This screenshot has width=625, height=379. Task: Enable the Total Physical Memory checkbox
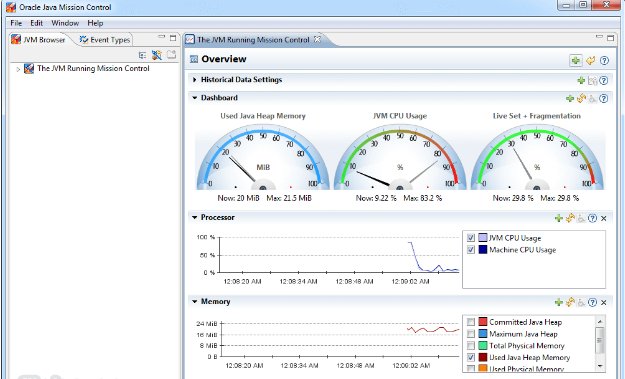[471, 346]
